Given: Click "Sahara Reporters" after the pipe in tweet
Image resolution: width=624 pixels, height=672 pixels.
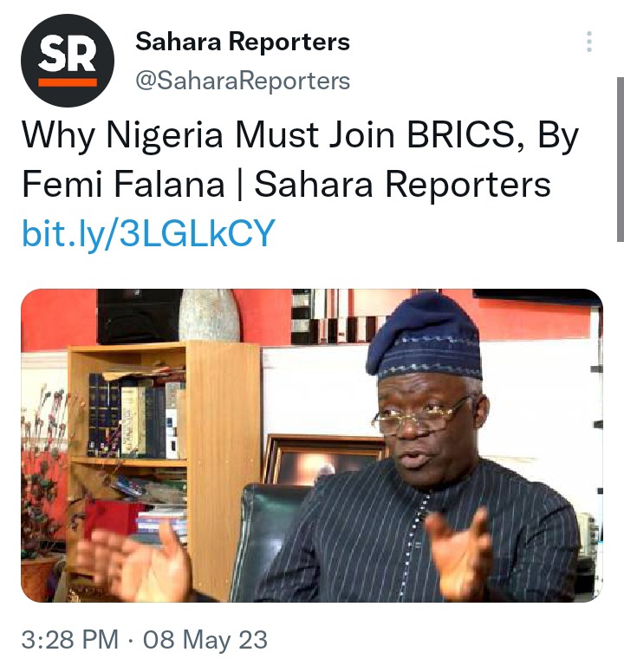Looking at the screenshot, I should [x=403, y=185].
